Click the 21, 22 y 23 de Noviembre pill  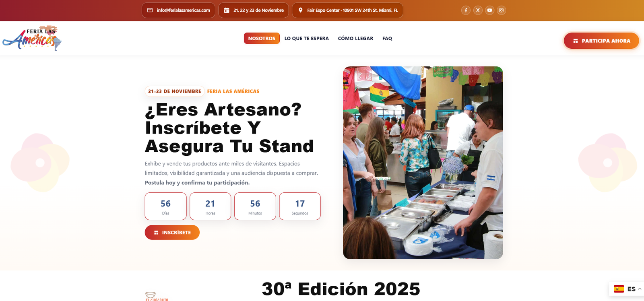[254, 10]
